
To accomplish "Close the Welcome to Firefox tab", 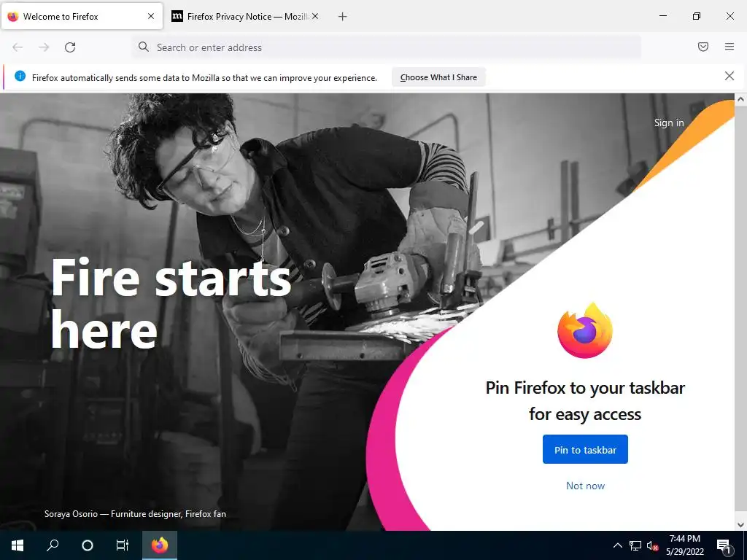I will [x=151, y=16].
